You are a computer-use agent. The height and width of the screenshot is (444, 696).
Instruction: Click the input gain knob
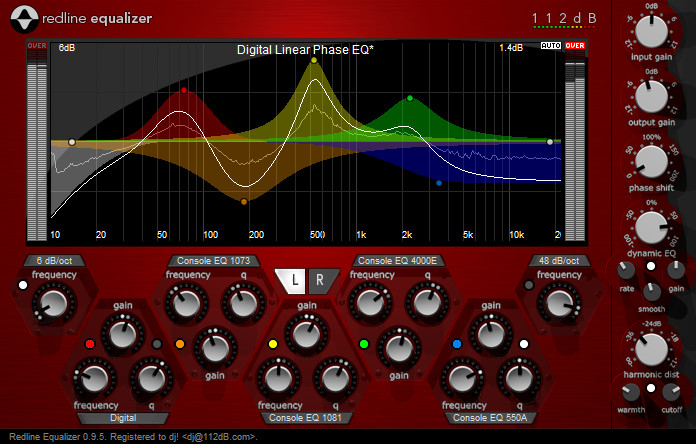coord(651,32)
